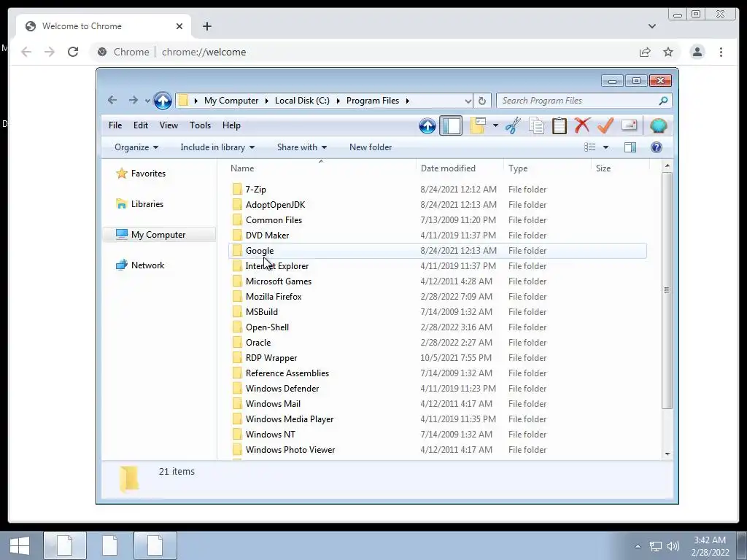This screenshot has width=747, height=560.
Task: Click the file list scrollbar up arrow
Action: pyautogui.click(x=667, y=166)
